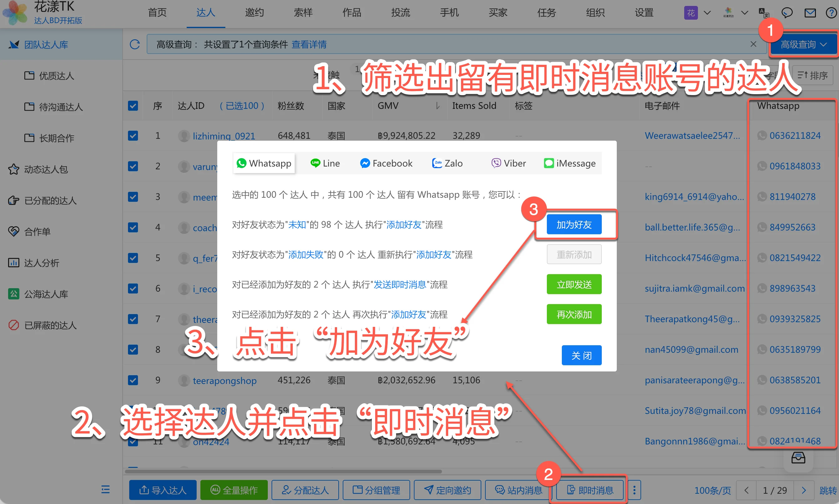Viewport: 839px width, 504px height.
Task: Go to next page with right chevron
Action: click(804, 490)
